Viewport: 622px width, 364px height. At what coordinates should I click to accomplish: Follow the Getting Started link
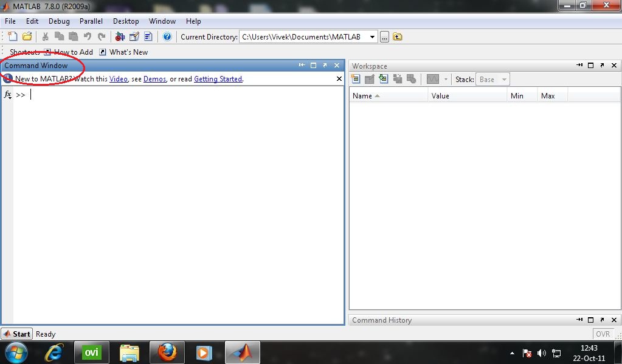pos(218,78)
